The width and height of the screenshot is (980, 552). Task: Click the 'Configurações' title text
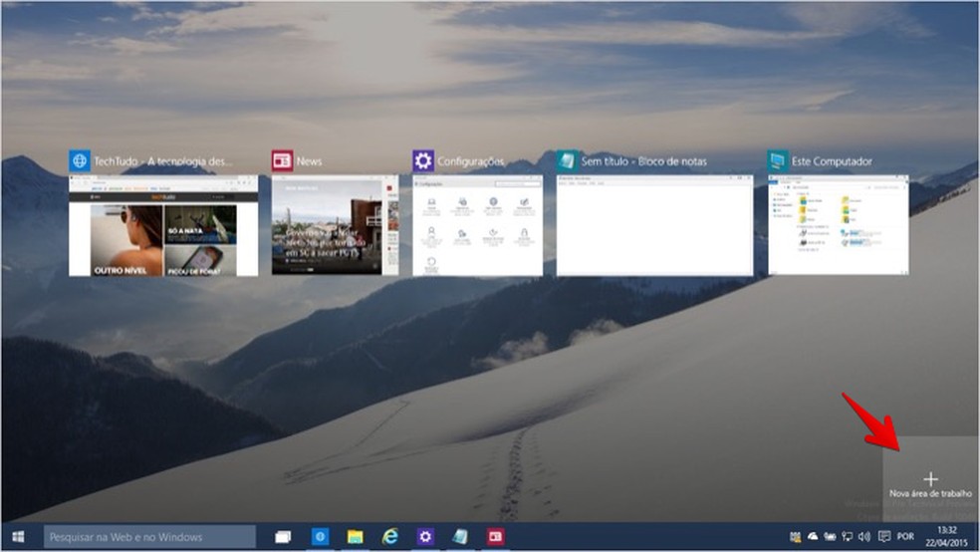471,161
